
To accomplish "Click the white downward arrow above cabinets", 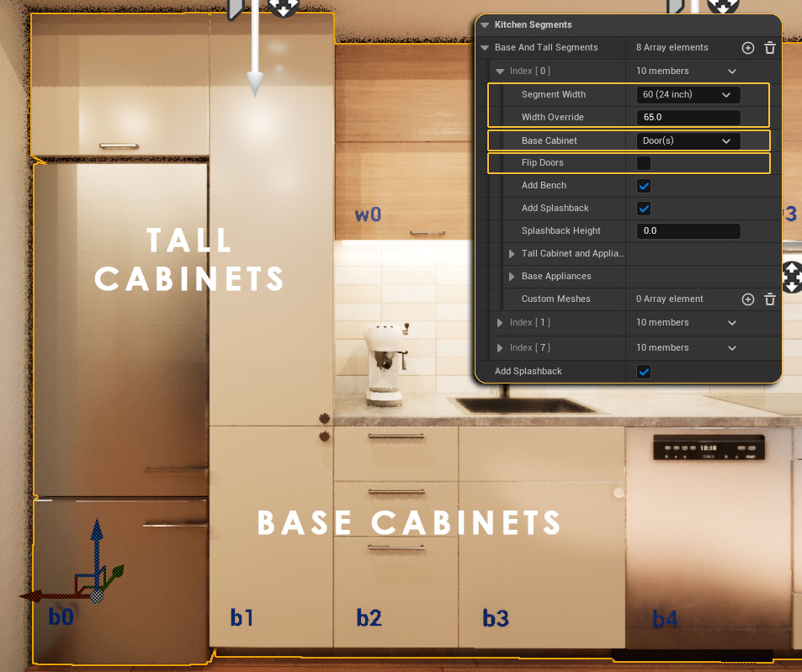I will pos(255,80).
